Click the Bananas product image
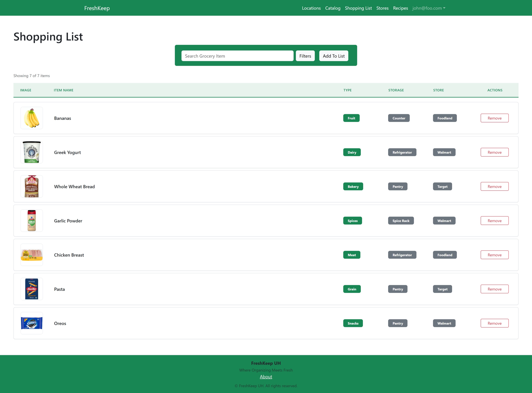This screenshot has height=393, width=532. click(x=32, y=118)
